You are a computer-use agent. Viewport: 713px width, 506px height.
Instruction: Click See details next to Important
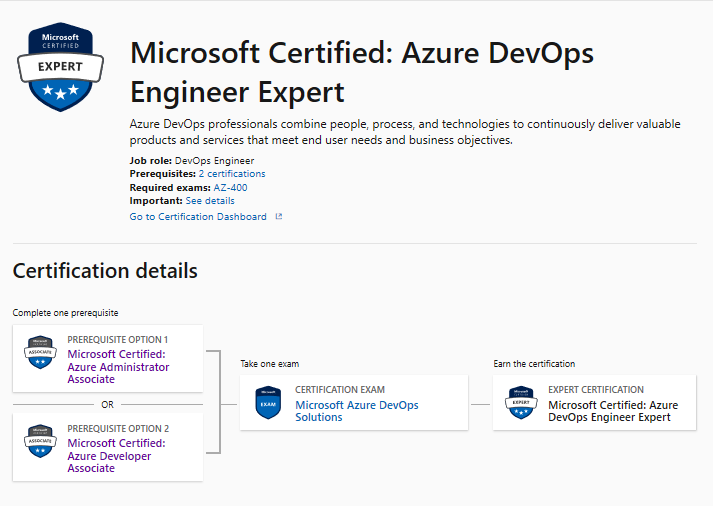coord(210,200)
